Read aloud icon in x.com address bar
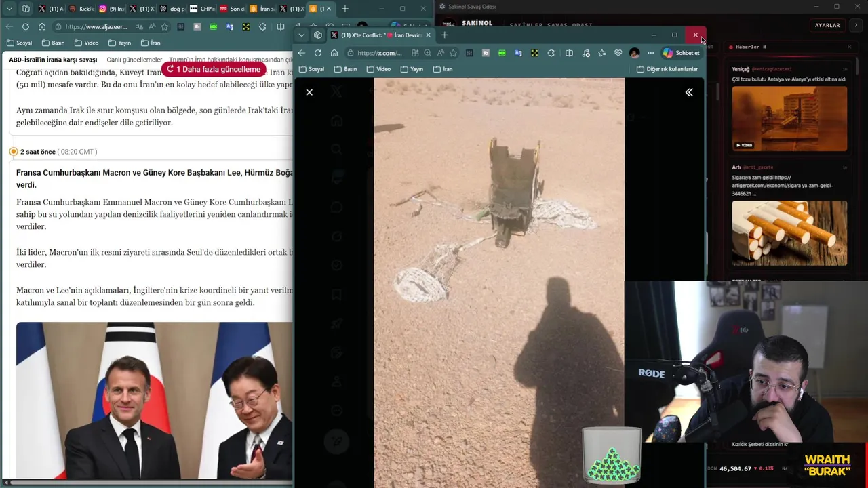868x488 pixels. coord(440,53)
